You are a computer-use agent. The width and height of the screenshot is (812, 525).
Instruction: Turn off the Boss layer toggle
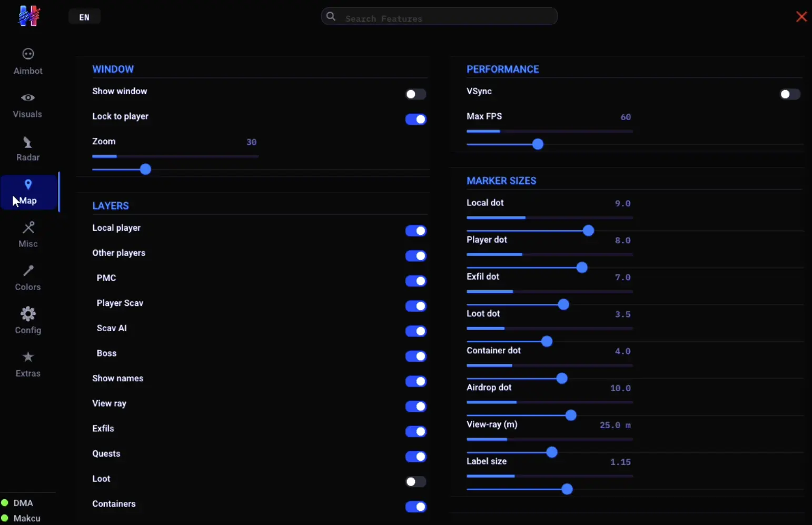tap(415, 356)
